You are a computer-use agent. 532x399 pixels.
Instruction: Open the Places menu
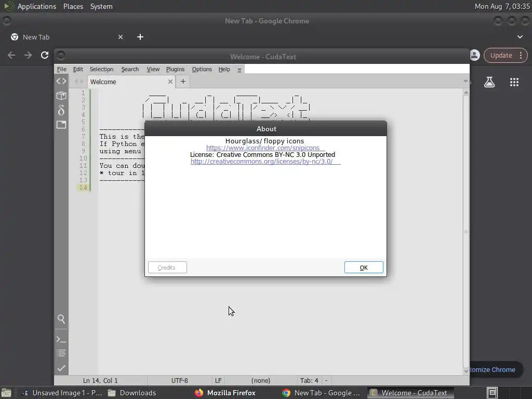73,6
